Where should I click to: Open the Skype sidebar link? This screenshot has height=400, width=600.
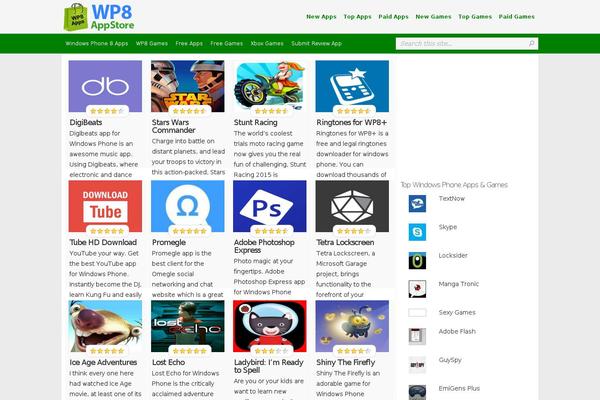pos(448,227)
